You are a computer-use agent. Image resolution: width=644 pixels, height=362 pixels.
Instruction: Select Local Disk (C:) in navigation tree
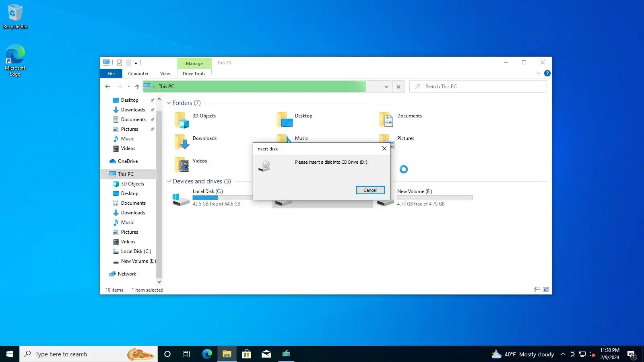(x=136, y=251)
